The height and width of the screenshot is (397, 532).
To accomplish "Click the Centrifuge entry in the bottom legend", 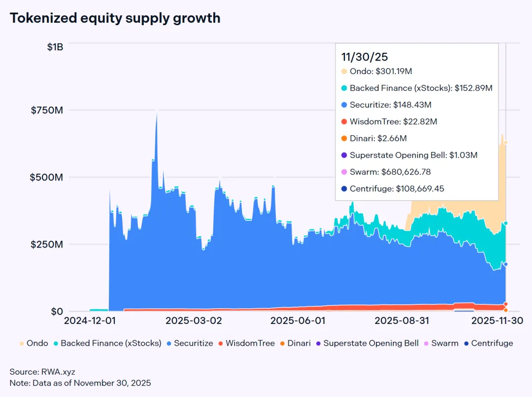I will click(x=488, y=343).
